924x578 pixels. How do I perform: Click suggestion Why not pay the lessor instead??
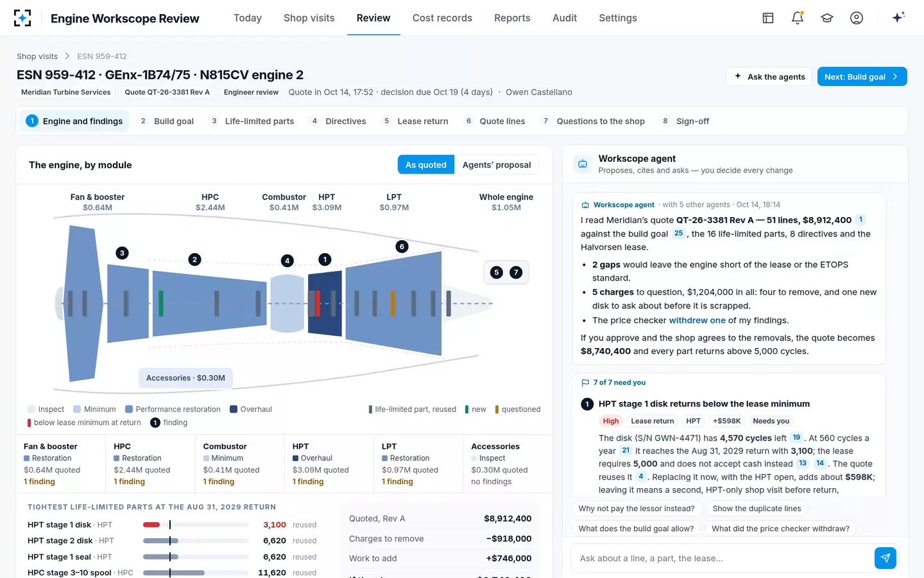637,509
